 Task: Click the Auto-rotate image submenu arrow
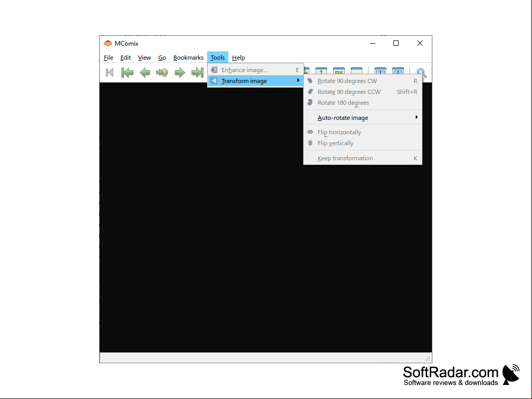pos(416,117)
